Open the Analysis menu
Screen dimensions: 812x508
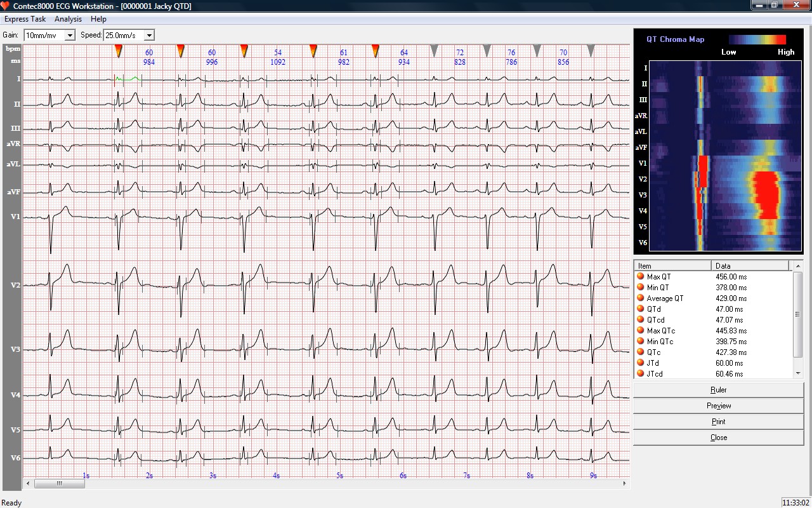[x=68, y=19]
